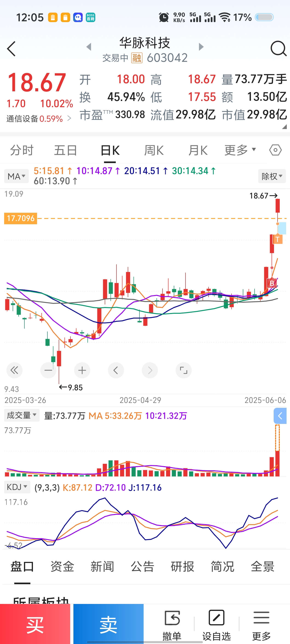Open the search magnifier icon
The width and height of the screenshot is (290, 644).
[278, 49]
